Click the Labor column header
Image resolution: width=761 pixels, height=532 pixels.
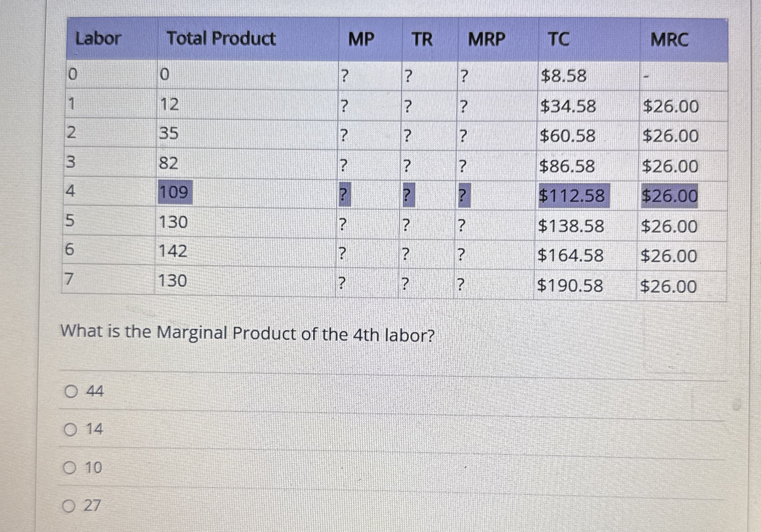(x=98, y=39)
